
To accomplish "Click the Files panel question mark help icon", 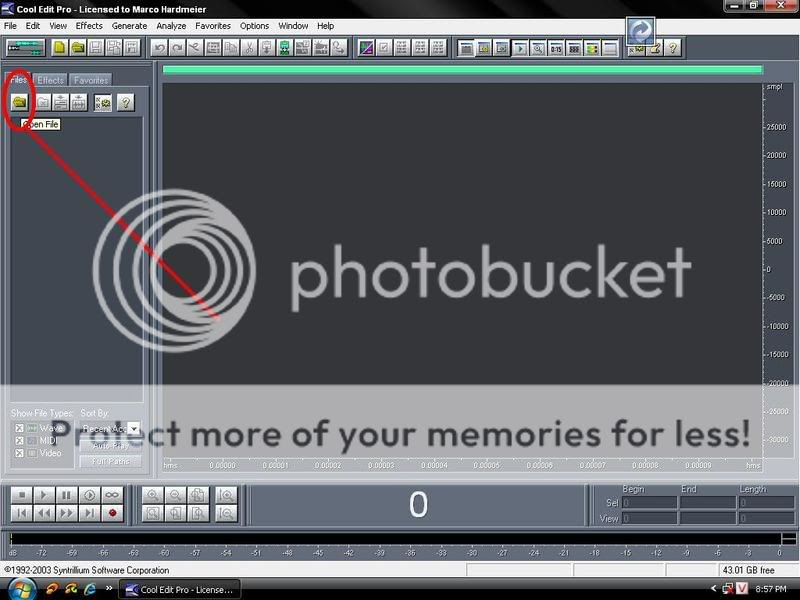I will coord(126,103).
